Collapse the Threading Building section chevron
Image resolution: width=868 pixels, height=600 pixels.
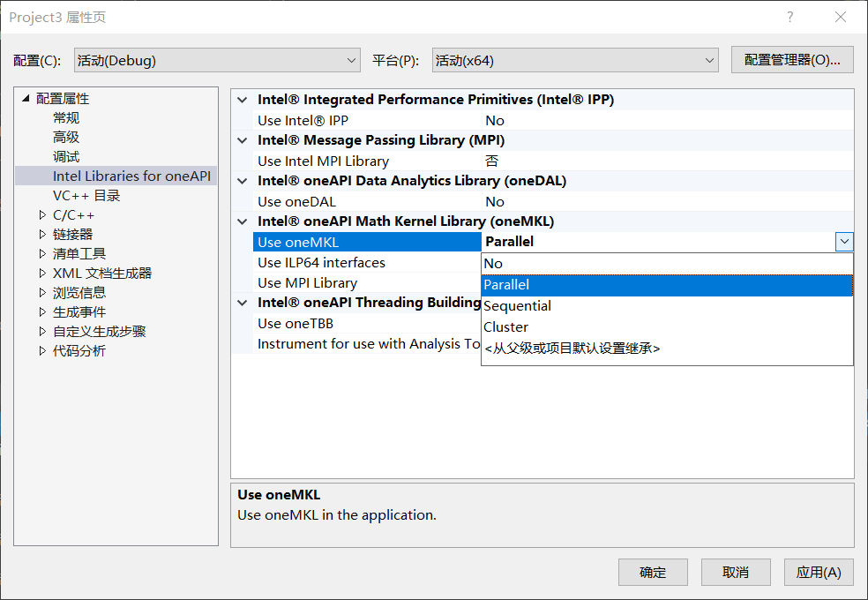pyautogui.click(x=242, y=303)
